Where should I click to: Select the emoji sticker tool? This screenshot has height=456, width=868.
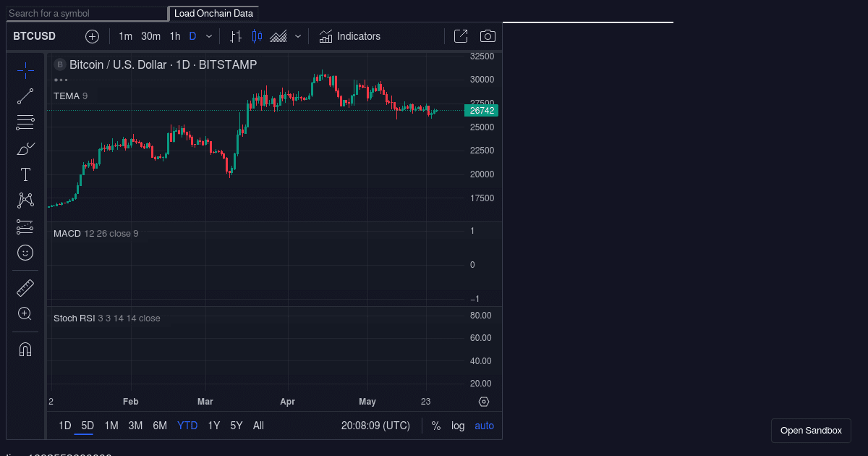pyautogui.click(x=25, y=253)
